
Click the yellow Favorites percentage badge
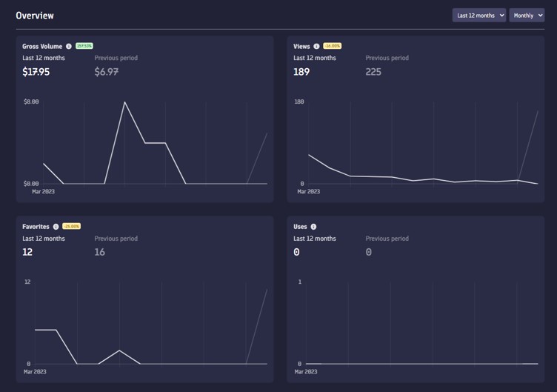[71, 226]
